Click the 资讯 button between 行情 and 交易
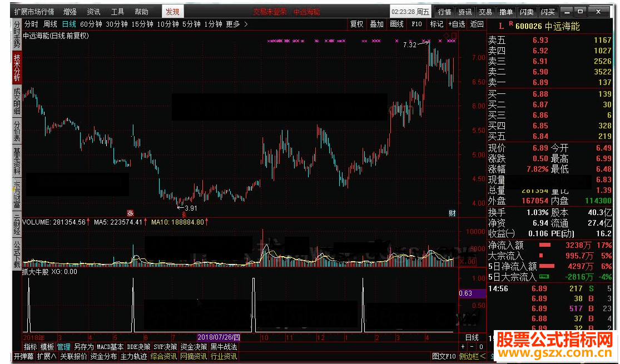 pos(465,12)
